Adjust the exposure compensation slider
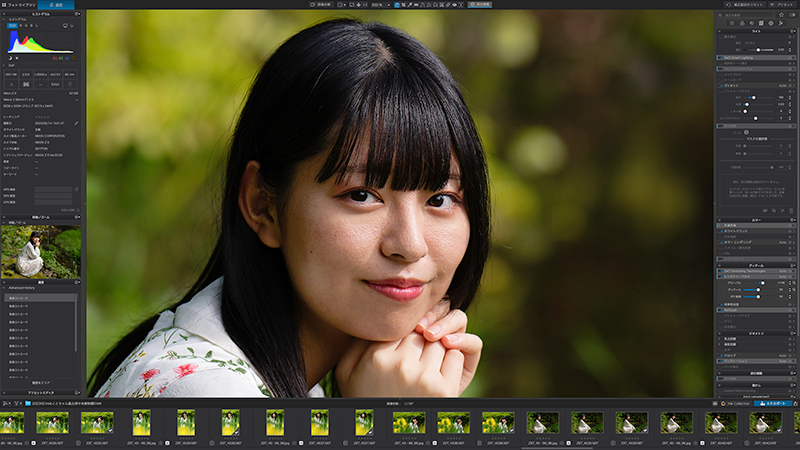Image resolution: width=800 pixels, height=450 pixels. click(758, 50)
